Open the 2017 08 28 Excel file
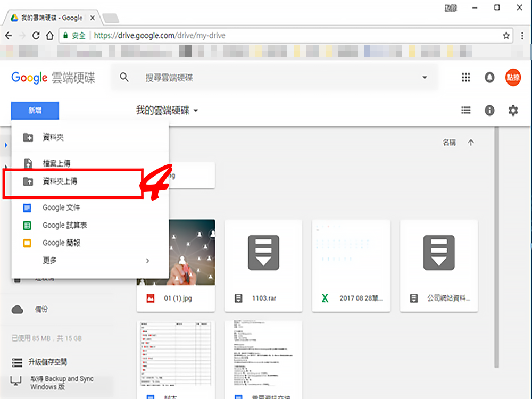Viewport: 532px width, 399px height. click(351, 265)
